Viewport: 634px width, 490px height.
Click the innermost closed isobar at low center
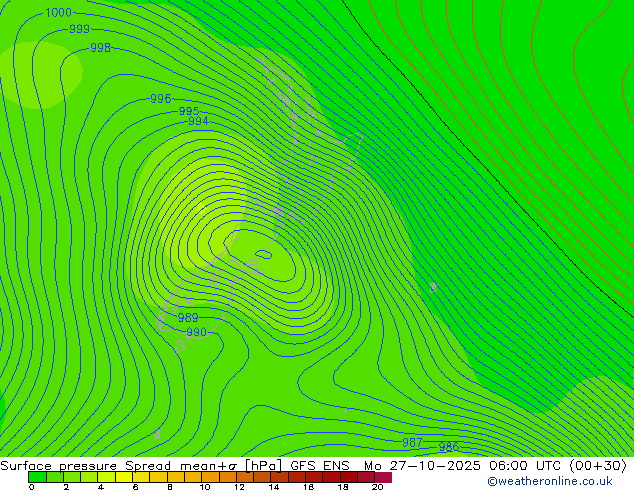click(264, 254)
